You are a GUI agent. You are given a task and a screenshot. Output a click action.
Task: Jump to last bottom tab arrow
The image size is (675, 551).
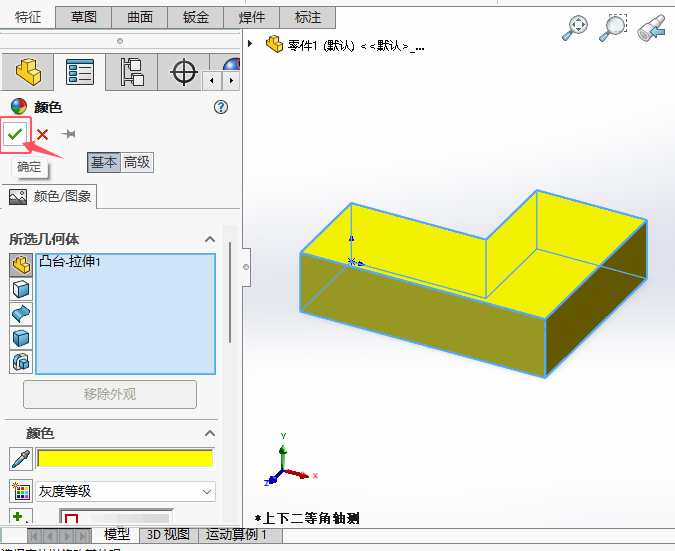[83, 536]
